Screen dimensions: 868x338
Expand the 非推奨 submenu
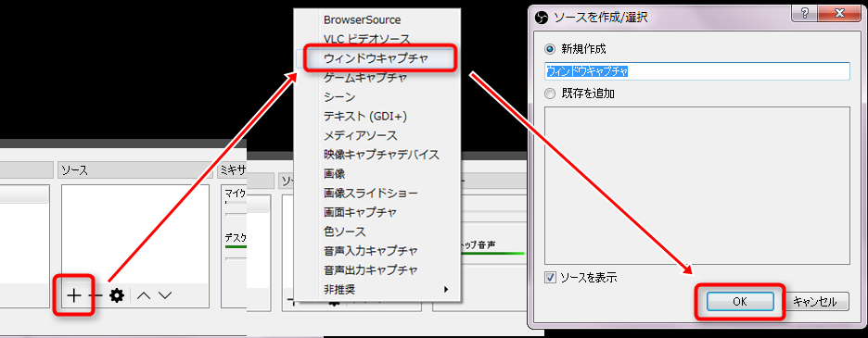coord(377,289)
